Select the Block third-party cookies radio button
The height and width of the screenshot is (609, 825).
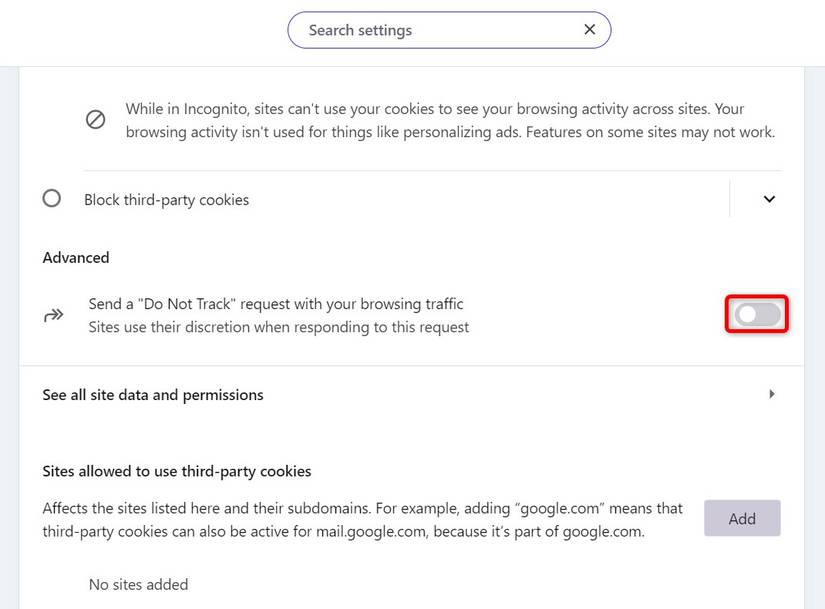click(x=52, y=198)
